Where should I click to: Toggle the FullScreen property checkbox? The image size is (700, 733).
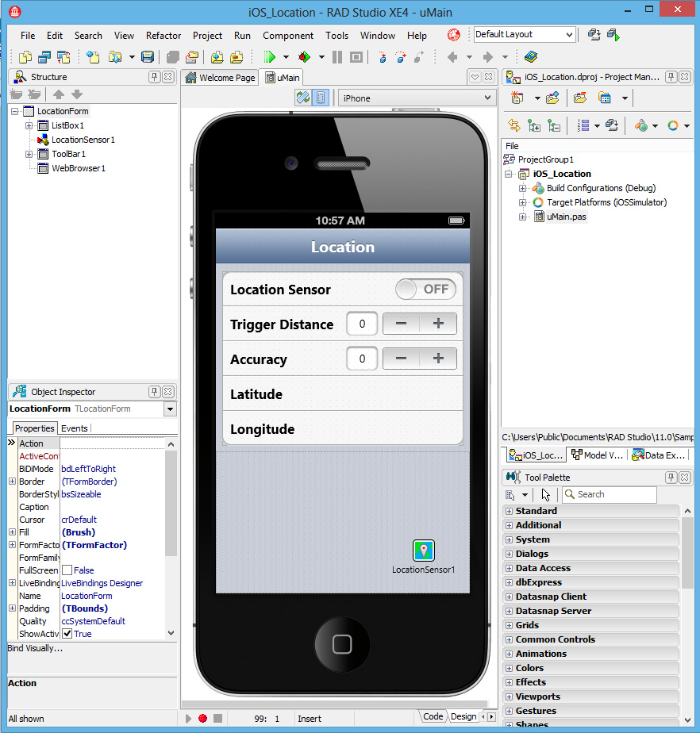click(67, 570)
